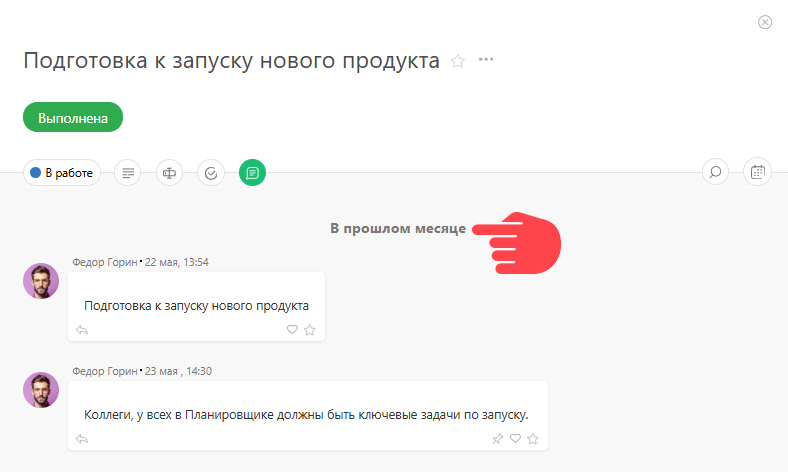Click Федор Горин name above second message
Viewport: 788px width, 472px height.
(x=105, y=371)
